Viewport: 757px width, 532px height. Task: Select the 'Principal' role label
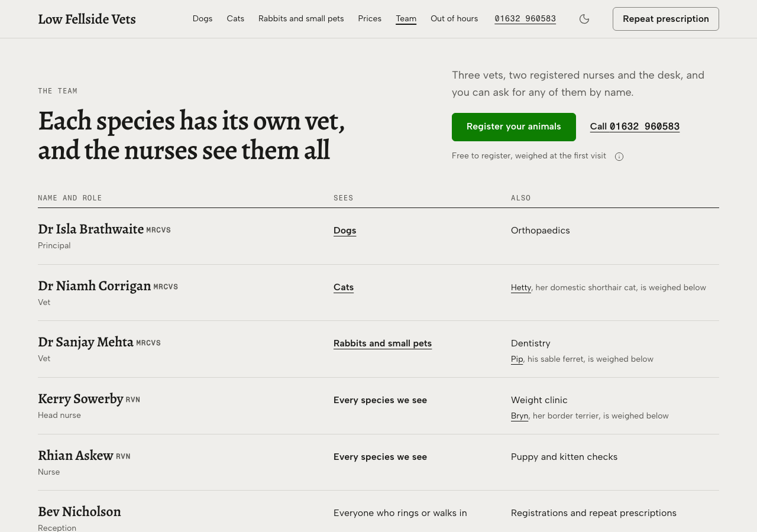point(54,246)
